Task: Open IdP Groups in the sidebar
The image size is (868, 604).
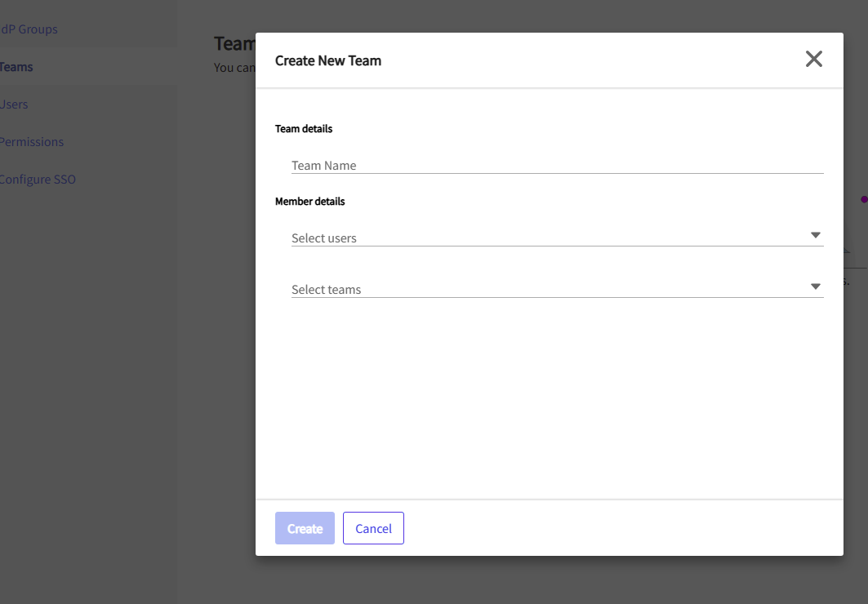Action: 29,29
